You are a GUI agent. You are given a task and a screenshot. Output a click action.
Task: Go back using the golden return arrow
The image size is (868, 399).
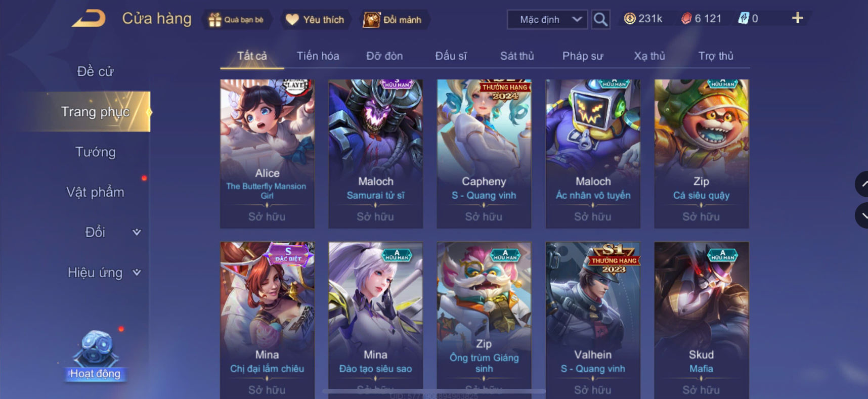point(89,19)
